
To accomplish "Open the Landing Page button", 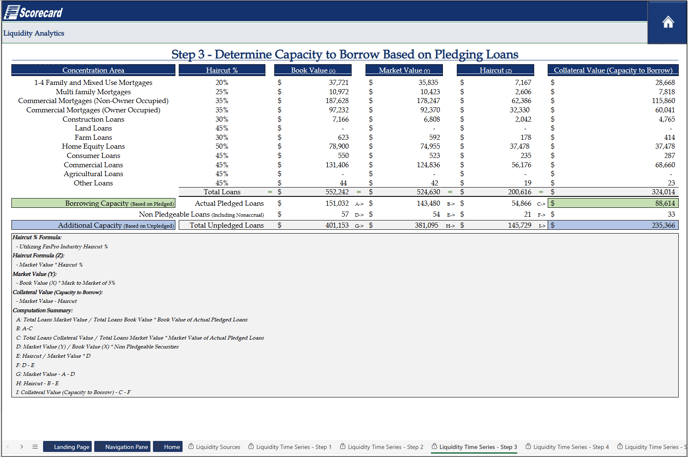I will pyautogui.click(x=68, y=446).
